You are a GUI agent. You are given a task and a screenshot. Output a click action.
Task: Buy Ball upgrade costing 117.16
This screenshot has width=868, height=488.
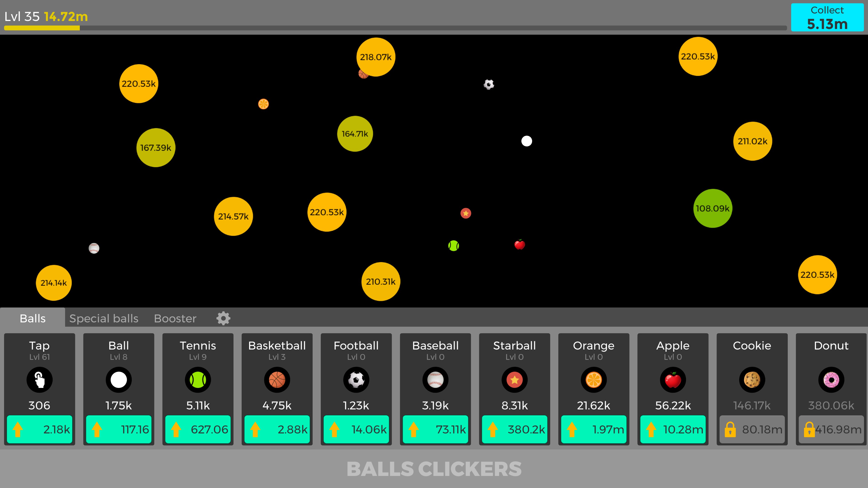click(x=119, y=429)
